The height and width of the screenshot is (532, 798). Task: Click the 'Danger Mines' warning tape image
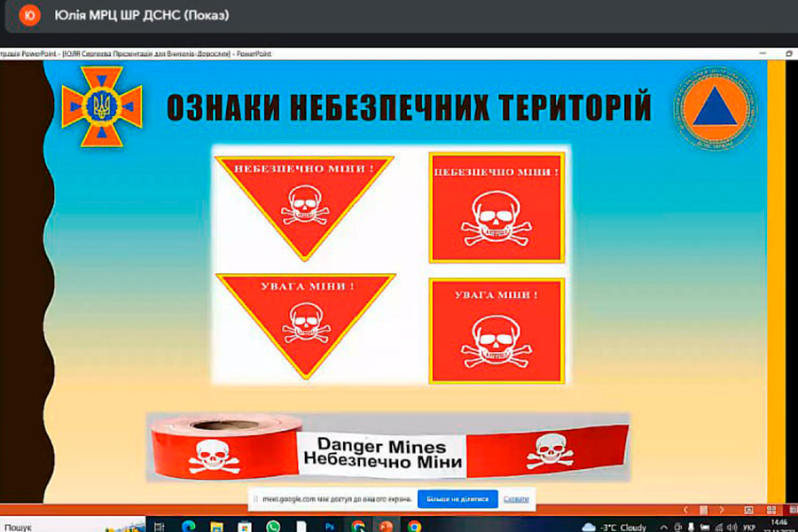[x=388, y=448]
